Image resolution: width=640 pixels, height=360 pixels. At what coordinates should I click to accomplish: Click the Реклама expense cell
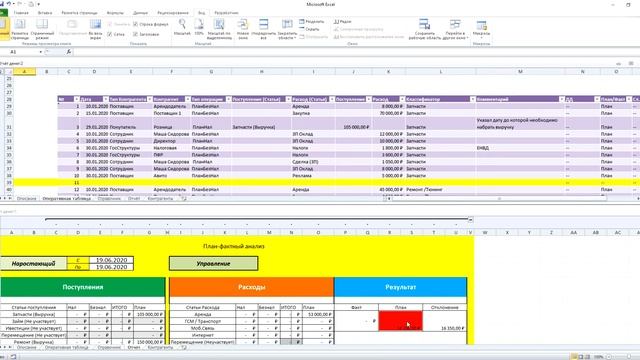(x=313, y=176)
